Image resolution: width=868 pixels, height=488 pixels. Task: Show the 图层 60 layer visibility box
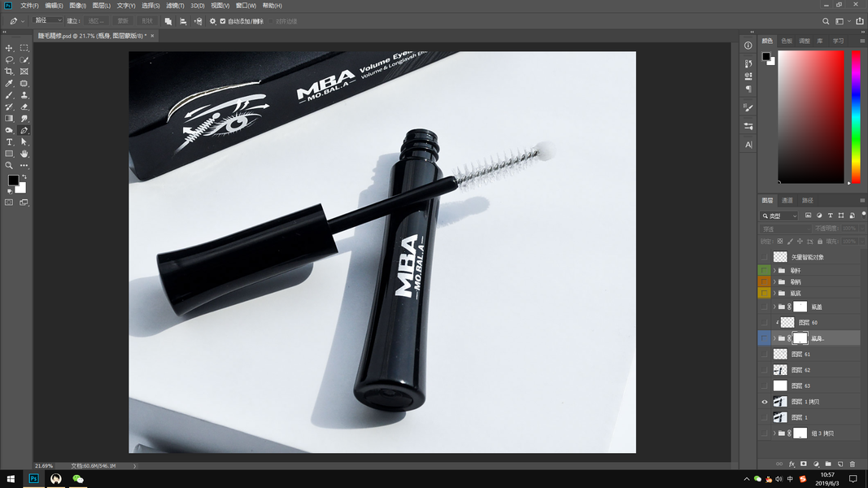[765, 322]
